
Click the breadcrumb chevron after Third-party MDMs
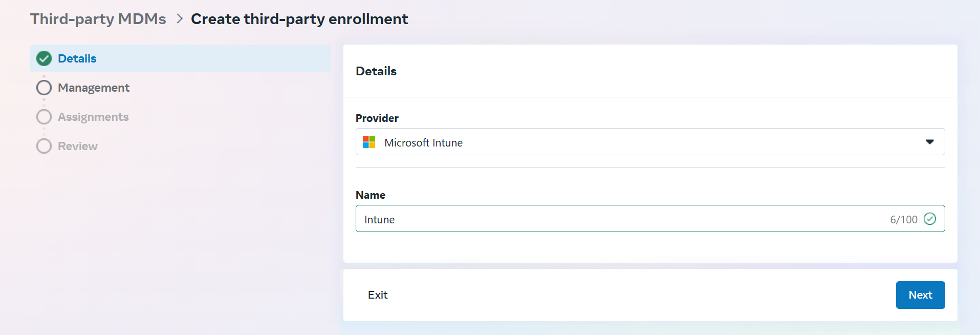pyautogui.click(x=179, y=18)
